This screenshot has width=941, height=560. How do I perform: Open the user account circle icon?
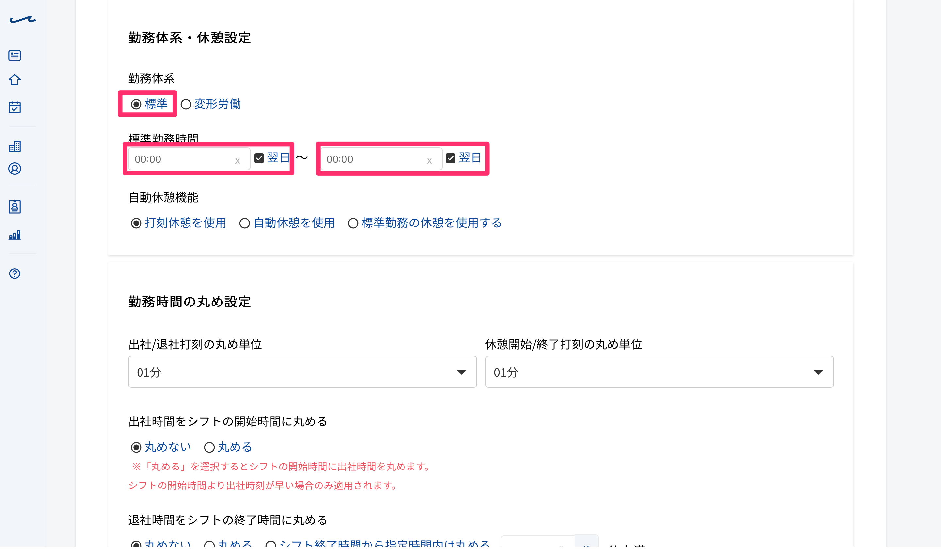pyautogui.click(x=15, y=169)
